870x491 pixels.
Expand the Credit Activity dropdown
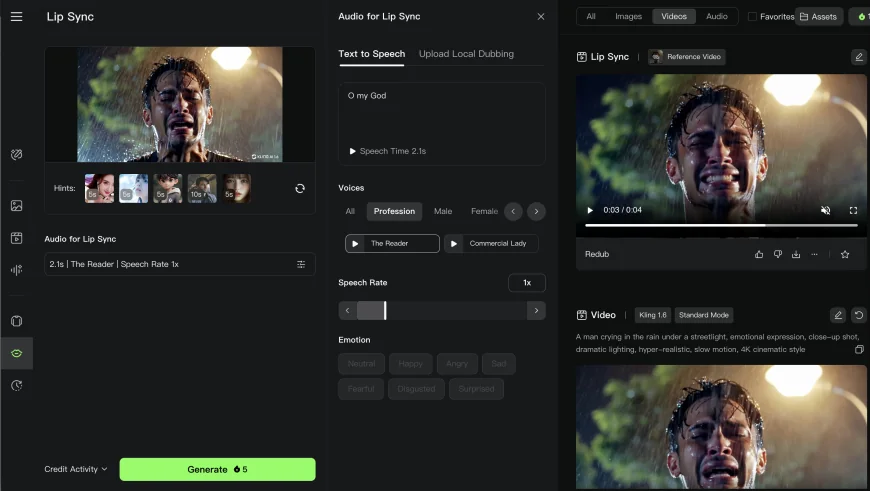(76, 469)
